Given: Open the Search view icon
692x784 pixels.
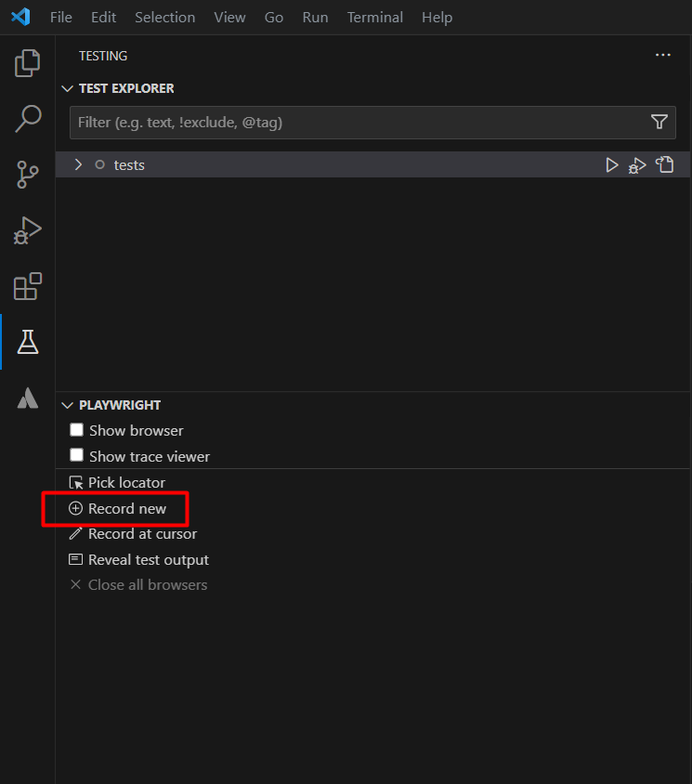Looking at the screenshot, I should 28,119.
